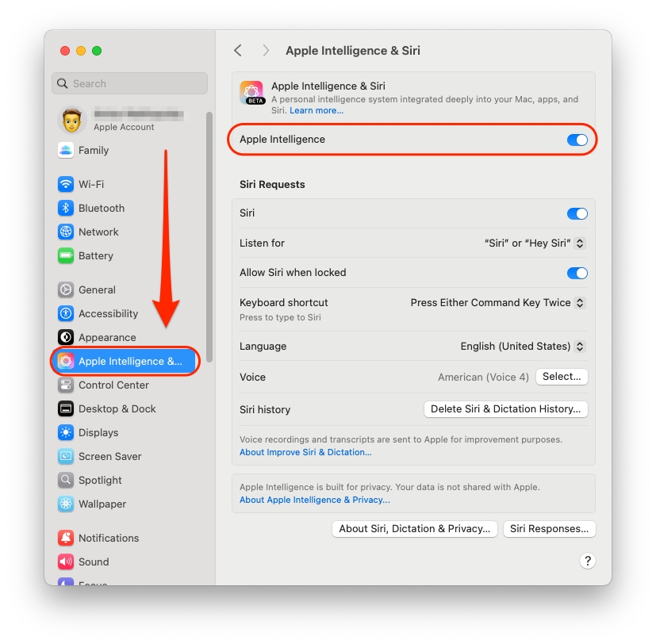Viewport: 656px width, 644px height.
Task: Expand the Keyboard shortcut dropdown
Action: coord(498,303)
